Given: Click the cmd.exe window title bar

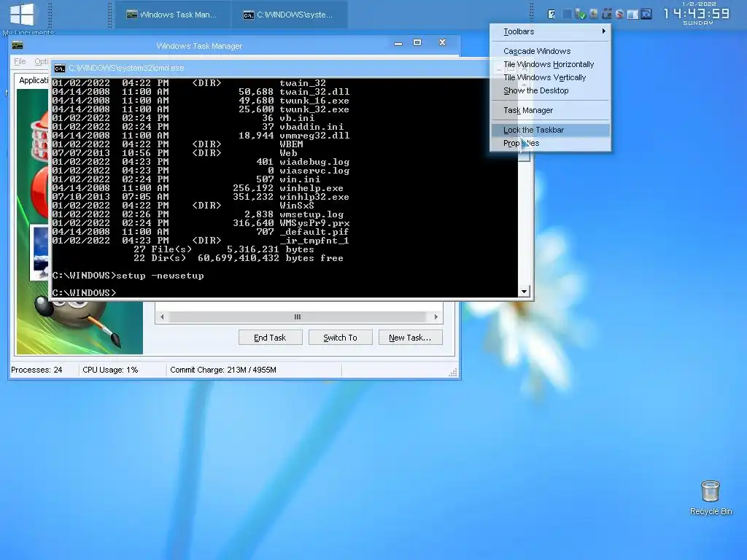Looking at the screenshot, I should click(x=271, y=68).
